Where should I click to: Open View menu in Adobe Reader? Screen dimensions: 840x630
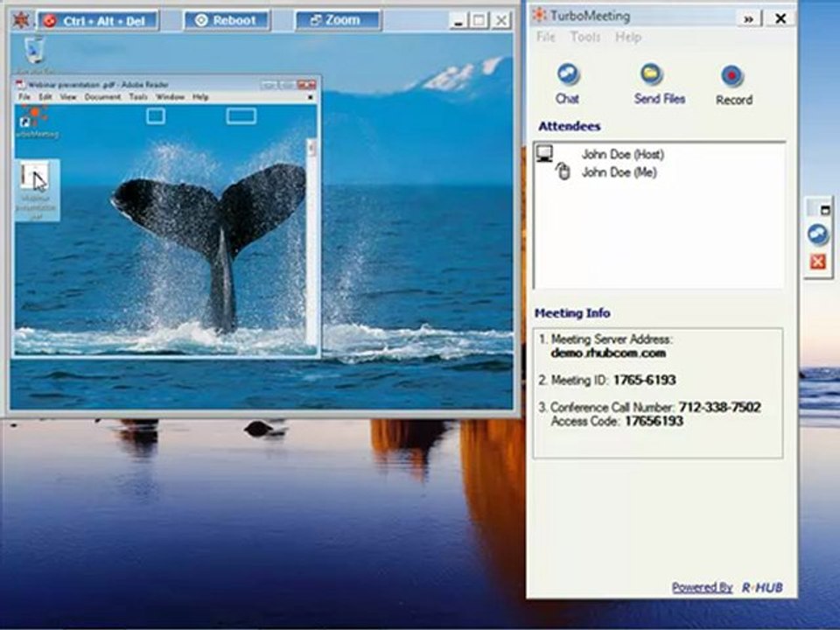[x=68, y=97]
